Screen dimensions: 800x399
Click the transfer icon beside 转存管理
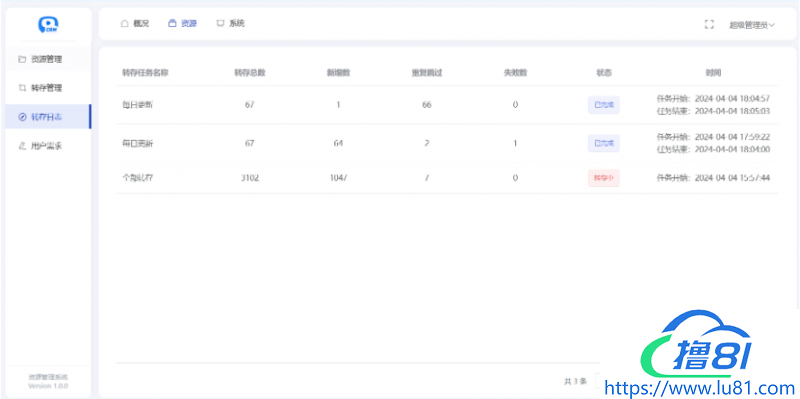pyautogui.click(x=22, y=88)
